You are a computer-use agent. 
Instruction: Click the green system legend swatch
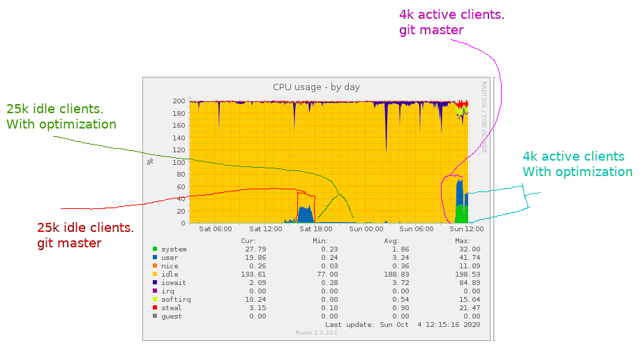[155, 249]
